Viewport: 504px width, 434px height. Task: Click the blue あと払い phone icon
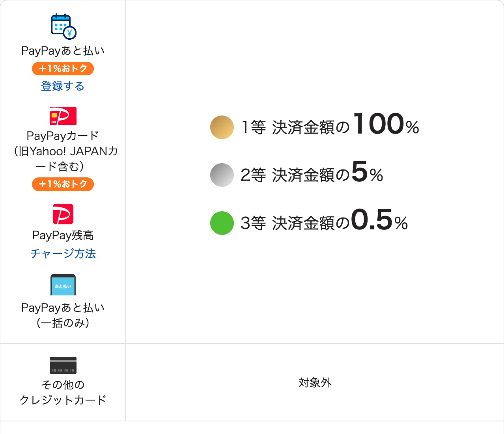coord(63,285)
